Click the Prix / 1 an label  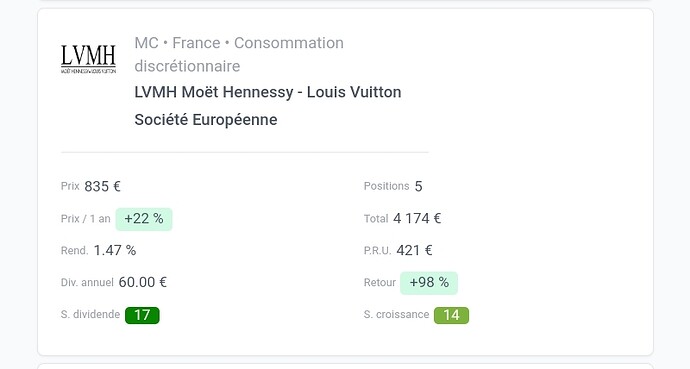pos(86,219)
